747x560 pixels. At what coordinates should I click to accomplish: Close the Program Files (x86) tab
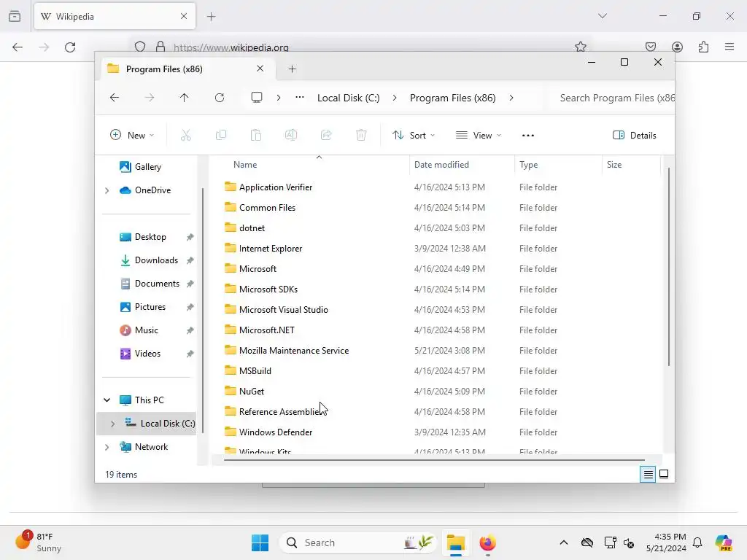[x=260, y=69]
